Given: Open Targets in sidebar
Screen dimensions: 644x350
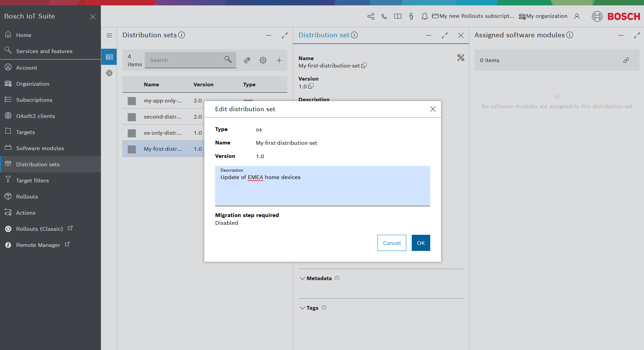Looking at the screenshot, I should (50, 132).
